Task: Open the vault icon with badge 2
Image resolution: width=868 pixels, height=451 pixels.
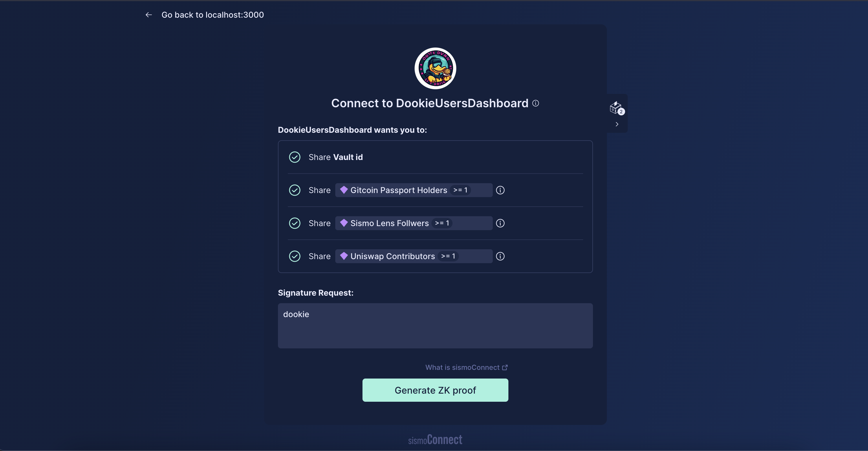Action: point(617,108)
